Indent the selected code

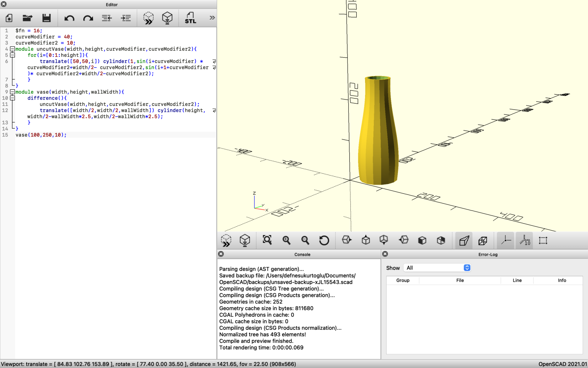[126, 18]
